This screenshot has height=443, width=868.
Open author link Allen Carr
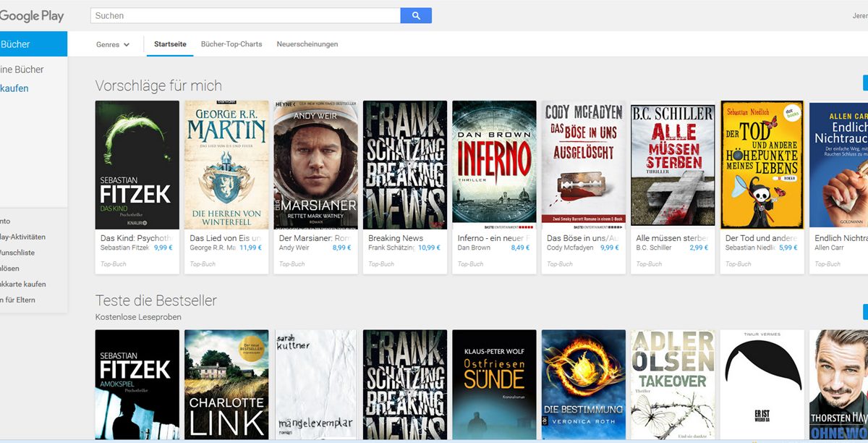point(829,248)
